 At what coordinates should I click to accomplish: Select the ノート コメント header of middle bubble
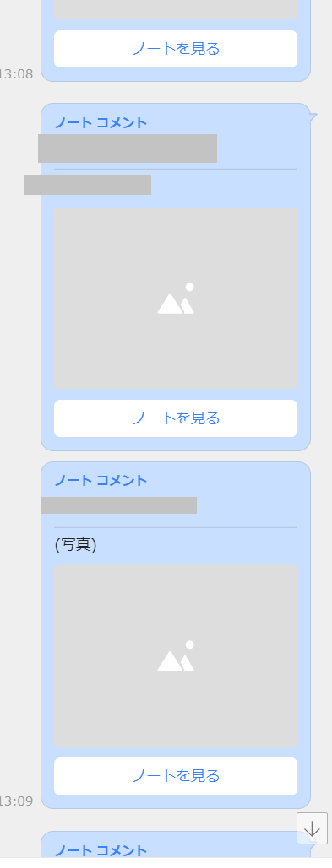[101, 122]
